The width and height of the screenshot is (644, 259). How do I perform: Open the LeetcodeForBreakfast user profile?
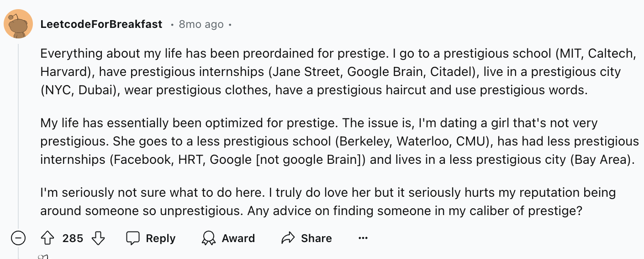click(101, 24)
